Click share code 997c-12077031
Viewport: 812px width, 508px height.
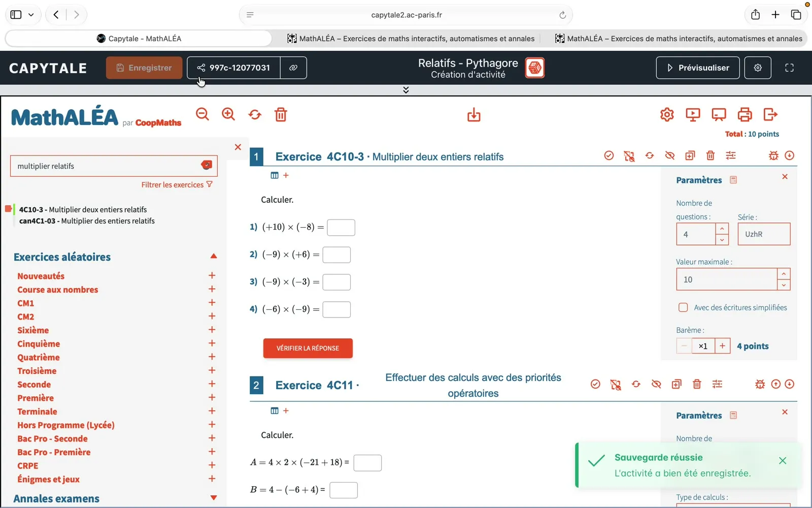point(233,68)
